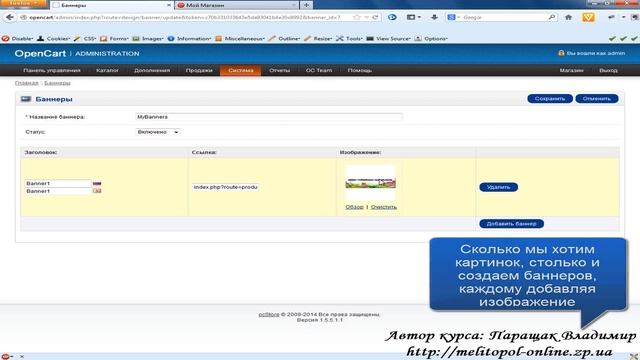The width and height of the screenshot is (640, 360).
Task: Open the Images developer toolbar menu
Action: pos(148,38)
